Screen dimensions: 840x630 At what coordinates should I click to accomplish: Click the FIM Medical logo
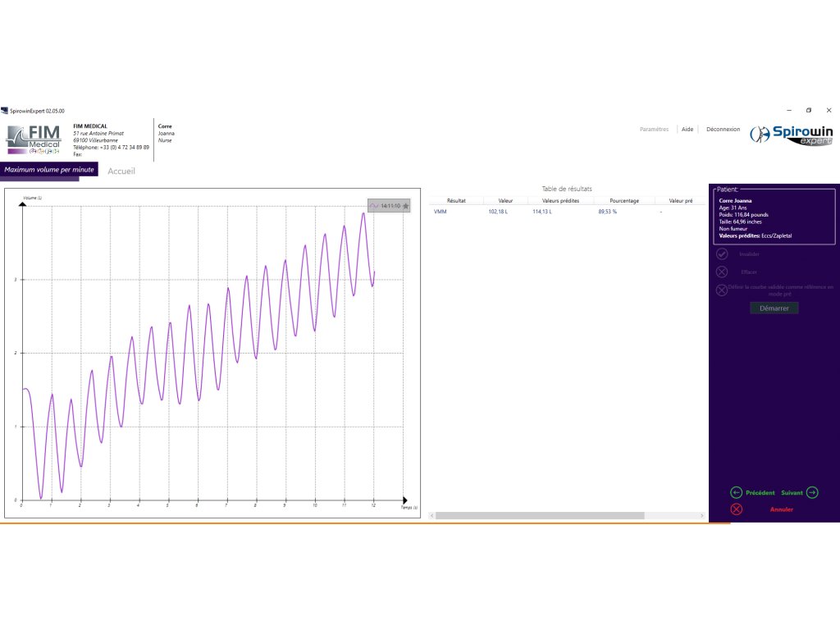coord(34,139)
